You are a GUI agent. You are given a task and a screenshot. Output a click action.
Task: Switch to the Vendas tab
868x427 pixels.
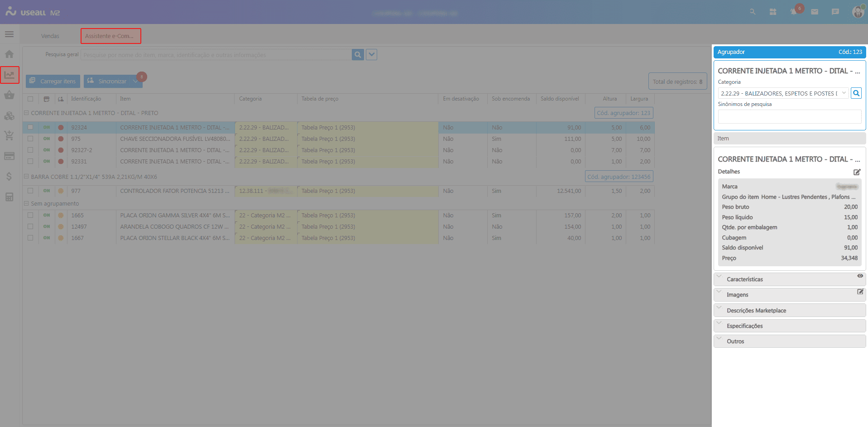[x=50, y=36]
